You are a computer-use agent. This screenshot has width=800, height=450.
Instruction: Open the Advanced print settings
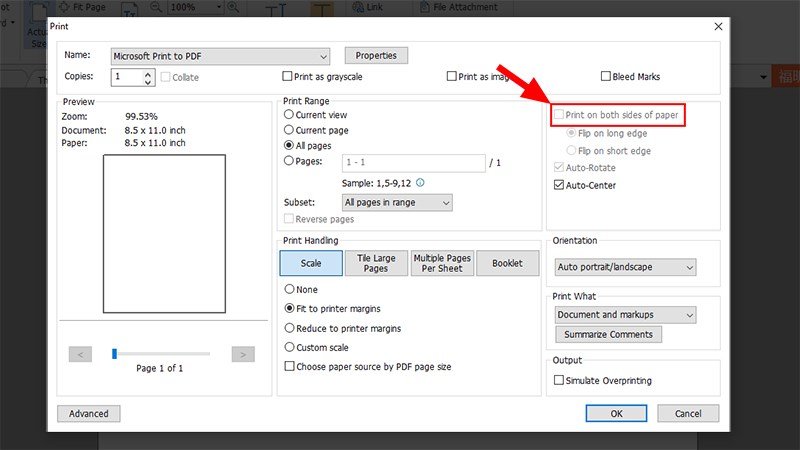[89, 413]
